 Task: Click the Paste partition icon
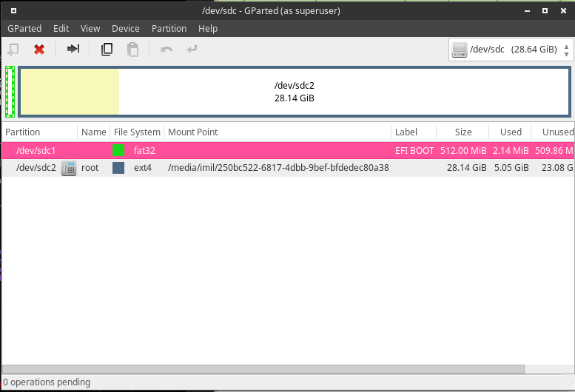click(132, 50)
